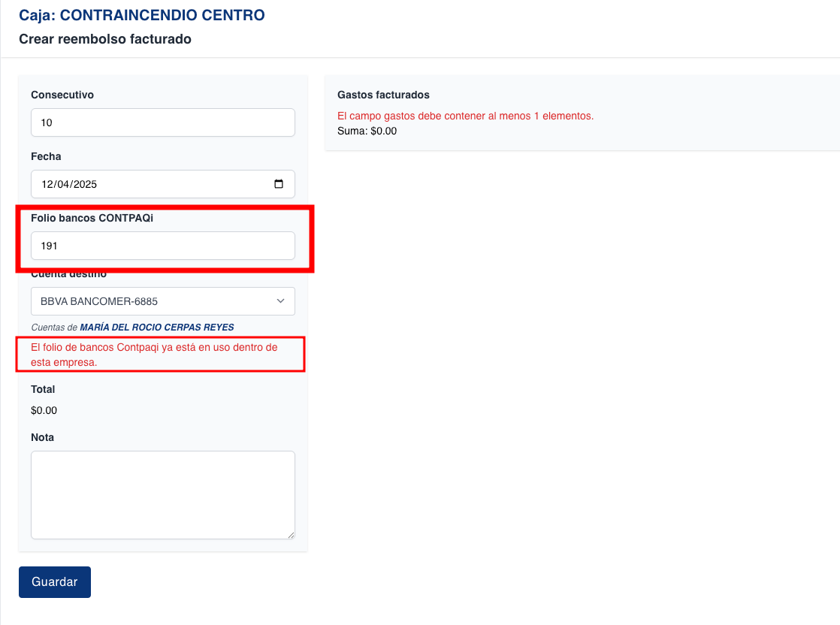Click inside the Consecutivo input showing 10
This screenshot has height=625, width=840.
162,122
